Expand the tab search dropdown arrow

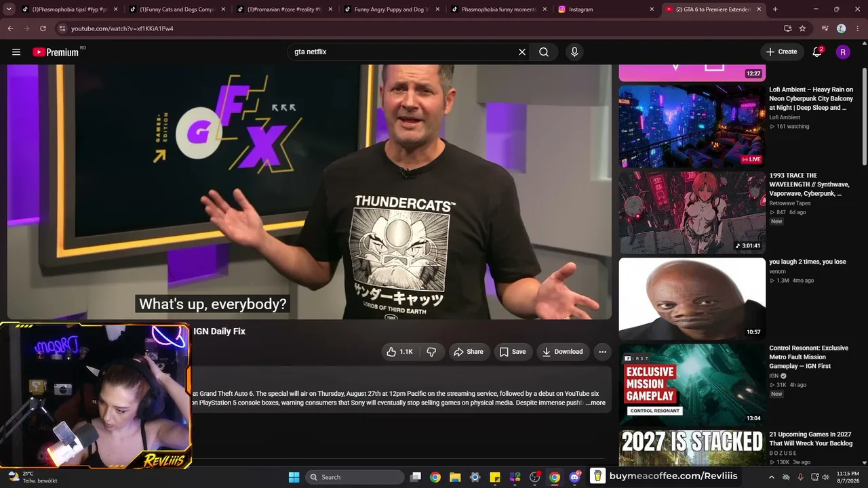pyautogui.click(x=10, y=9)
